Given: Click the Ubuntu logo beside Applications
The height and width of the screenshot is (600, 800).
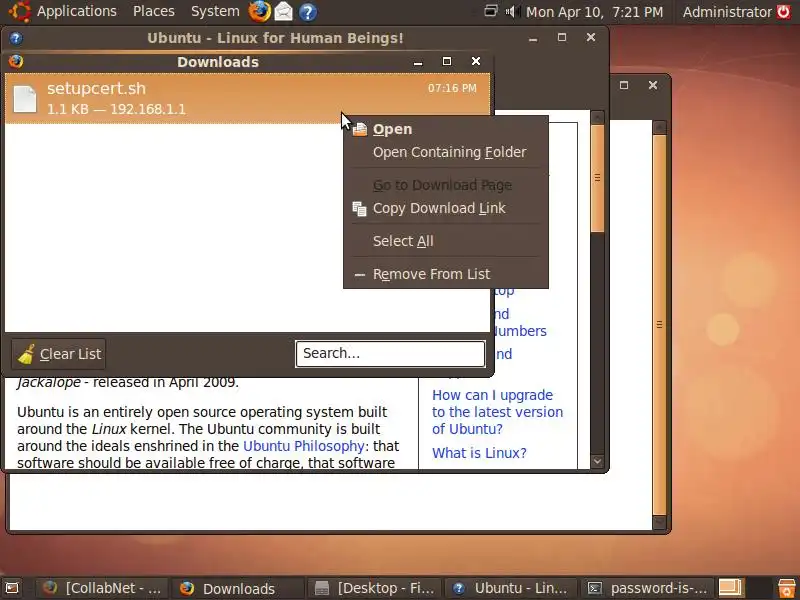Looking at the screenshot, I should tap(19, 11).
